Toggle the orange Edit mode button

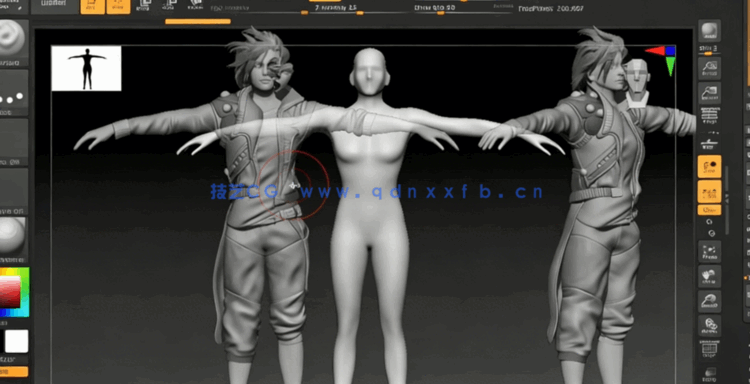click(93, 6)
